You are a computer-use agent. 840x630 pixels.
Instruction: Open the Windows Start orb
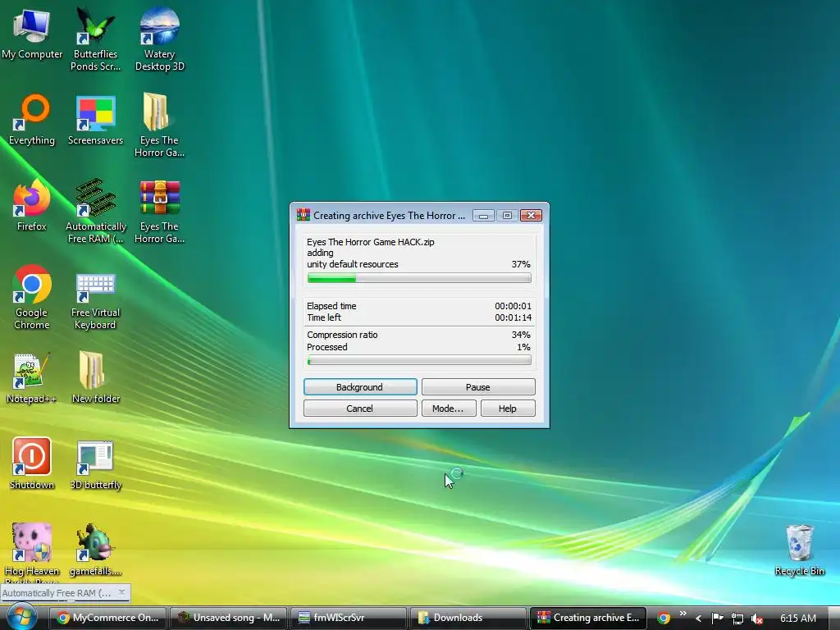point(21,616)
